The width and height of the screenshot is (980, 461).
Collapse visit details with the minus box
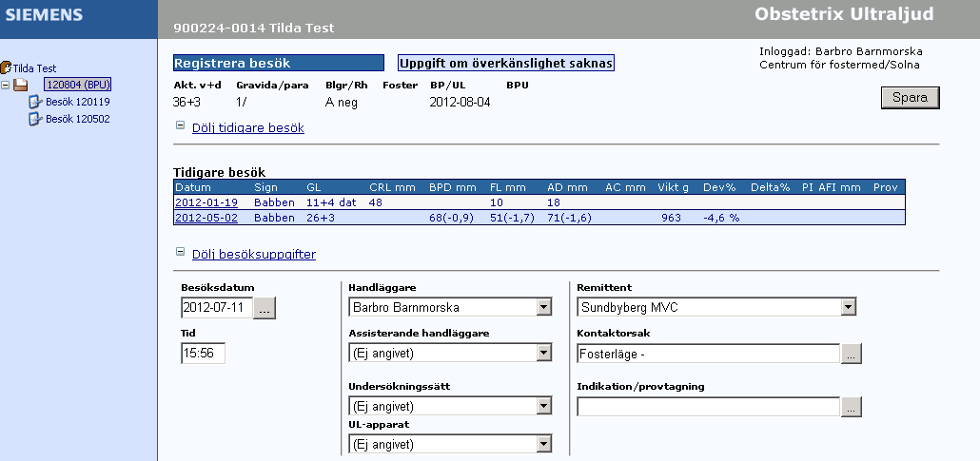pyautogui.click(x=180, y=251)
